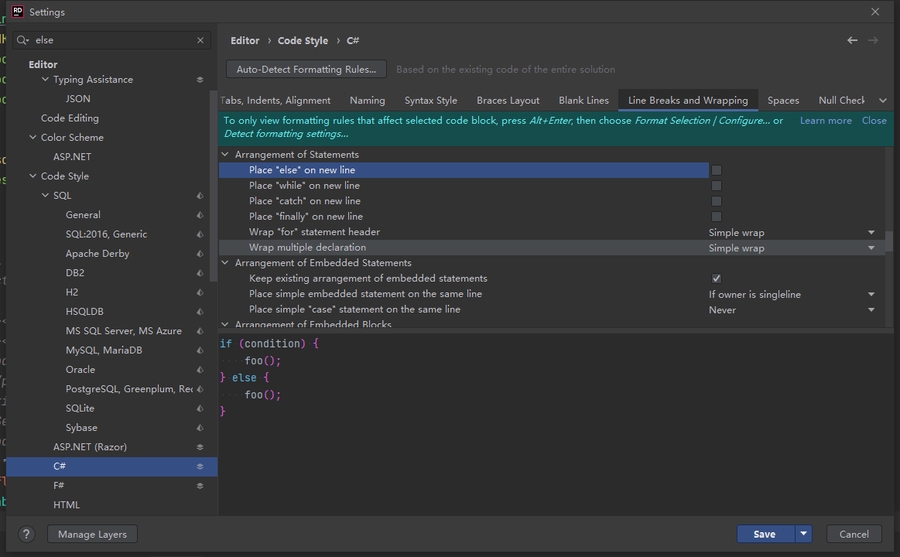Click the layer icon beside ASP.NET (Razor)
The image size is (900, 557).
(x=200, y=447)
